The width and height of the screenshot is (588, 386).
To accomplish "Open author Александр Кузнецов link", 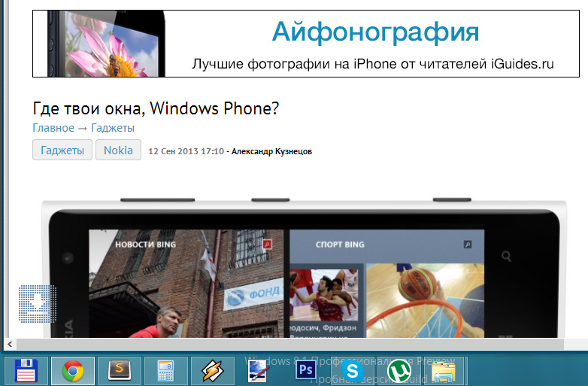I will pos(271,151).
